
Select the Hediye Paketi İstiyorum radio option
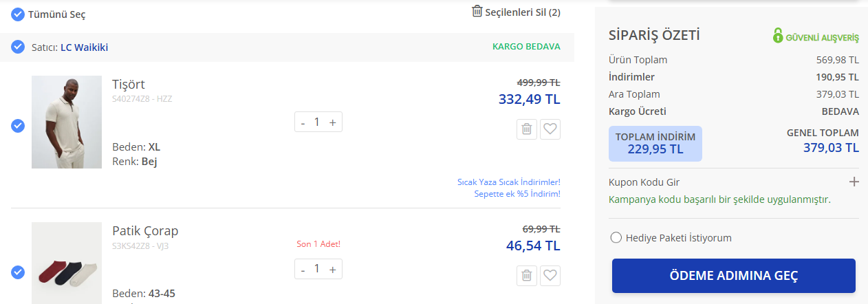616,238
